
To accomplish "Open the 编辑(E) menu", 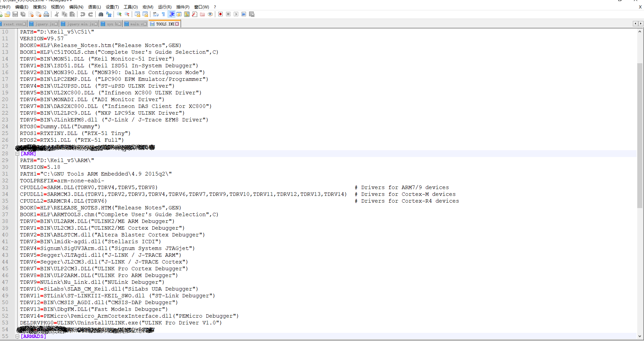I will tap(22, 7).
